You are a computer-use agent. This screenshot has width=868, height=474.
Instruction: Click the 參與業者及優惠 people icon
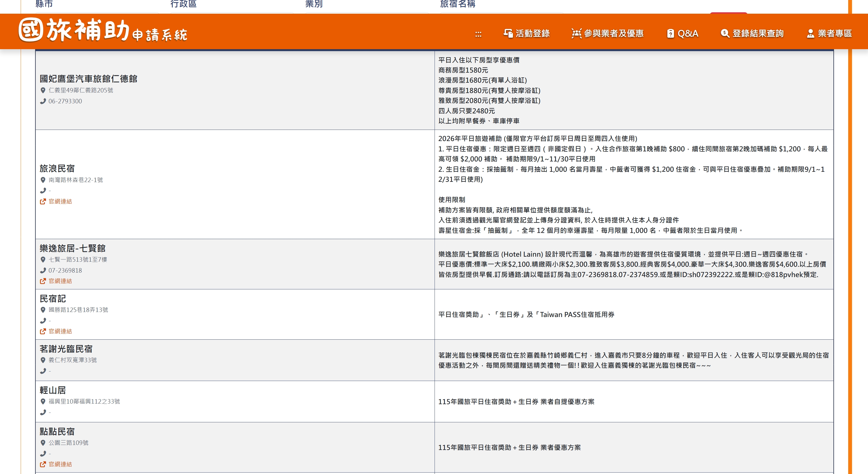pos(577,33)
